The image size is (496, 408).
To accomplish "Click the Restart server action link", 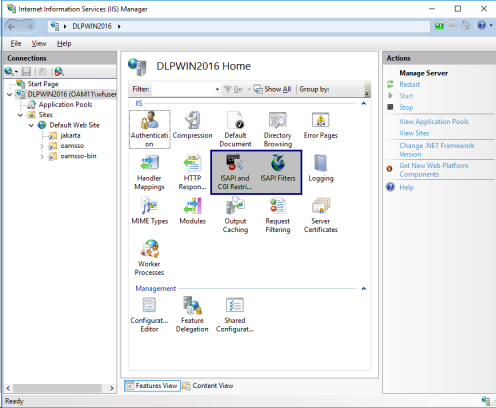I will coord(409,85).
